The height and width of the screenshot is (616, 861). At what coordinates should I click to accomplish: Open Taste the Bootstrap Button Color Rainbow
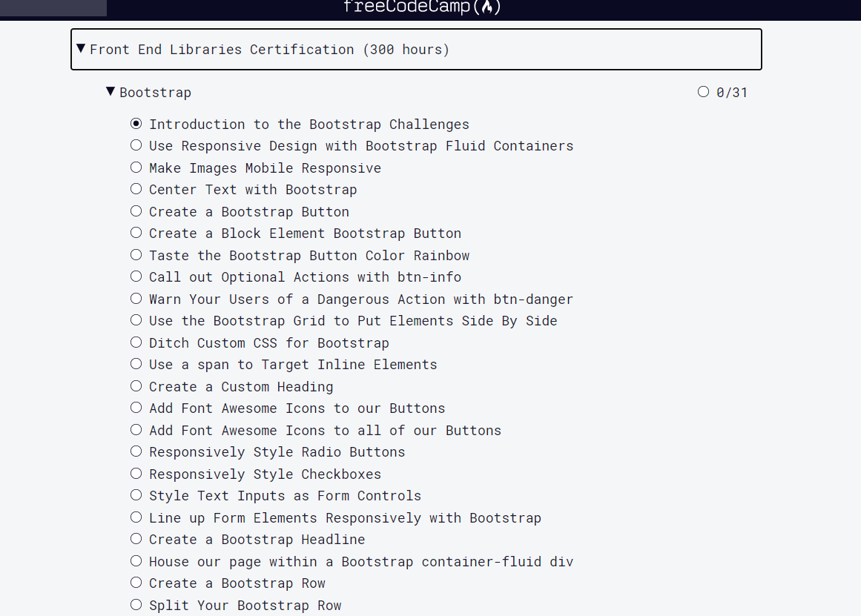pos(309,256)
